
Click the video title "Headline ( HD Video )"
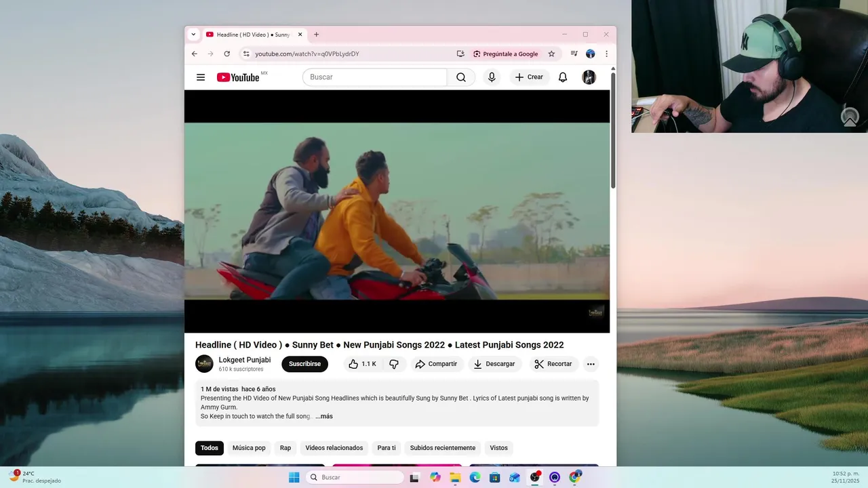(x=239, y=345)
